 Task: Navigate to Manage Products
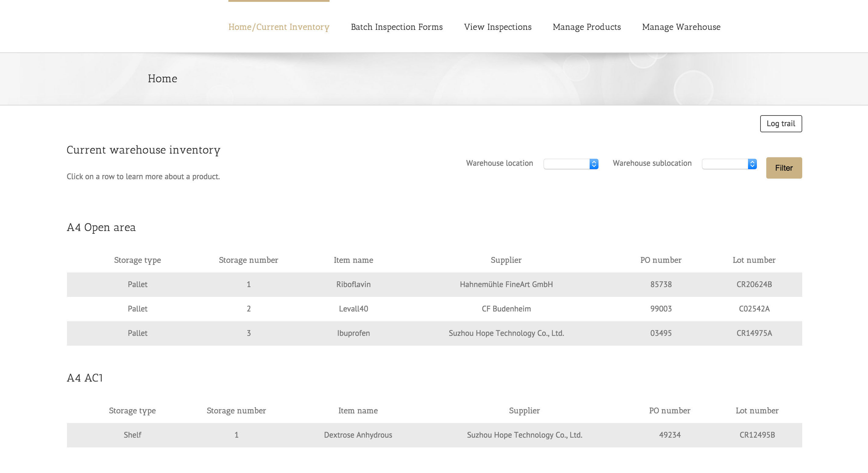tap(587, 27)
